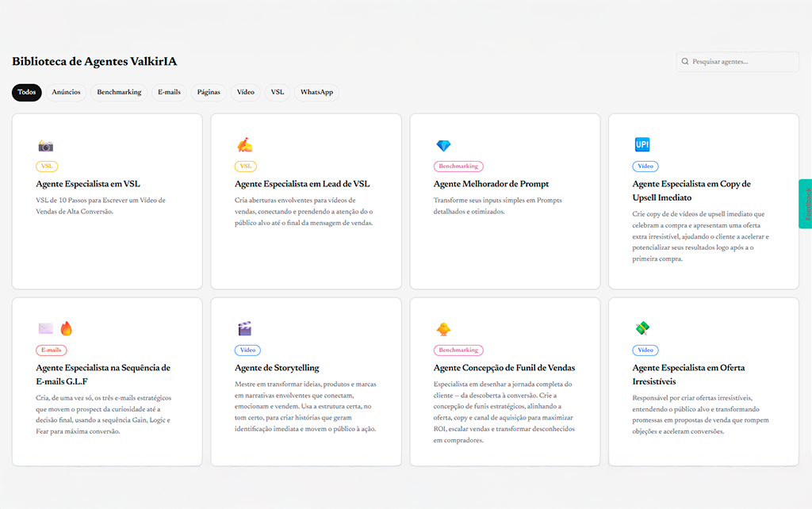Screen dimensions: 812x509
Task: Click the E-mails tag on G.L.F card
Action: (x=52, y=350)
